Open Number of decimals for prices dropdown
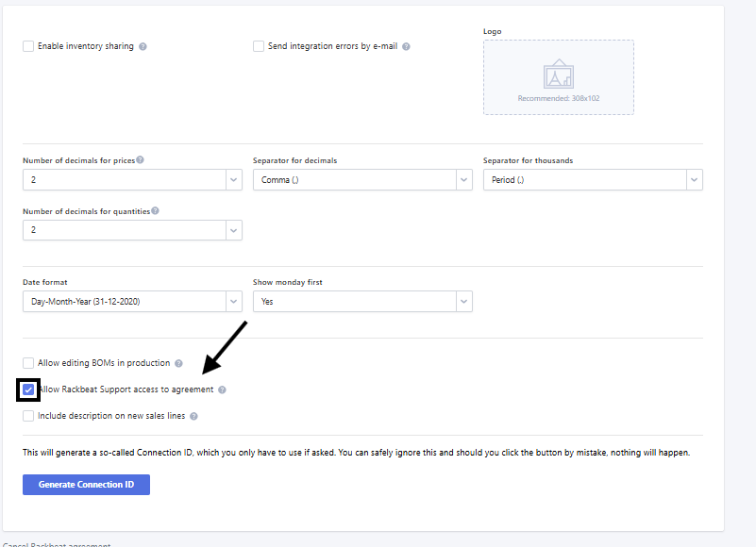The height and width of the screenshot is (547, 756). (132, 180)
